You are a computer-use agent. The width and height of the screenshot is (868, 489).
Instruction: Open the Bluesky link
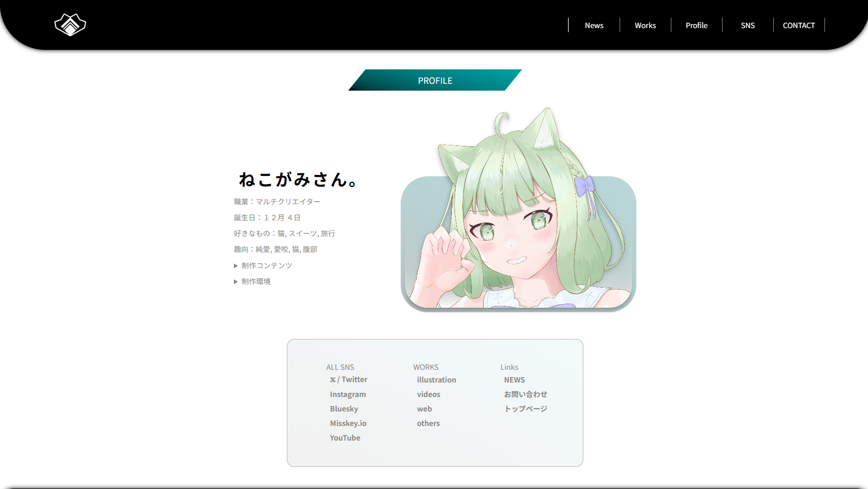click(344, 409)
